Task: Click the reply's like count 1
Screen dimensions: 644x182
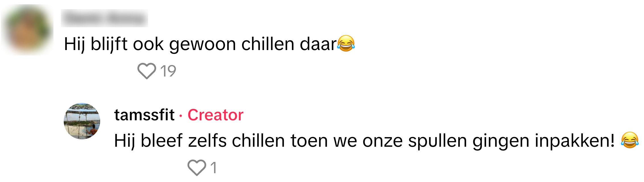Action: click(214, 167)
